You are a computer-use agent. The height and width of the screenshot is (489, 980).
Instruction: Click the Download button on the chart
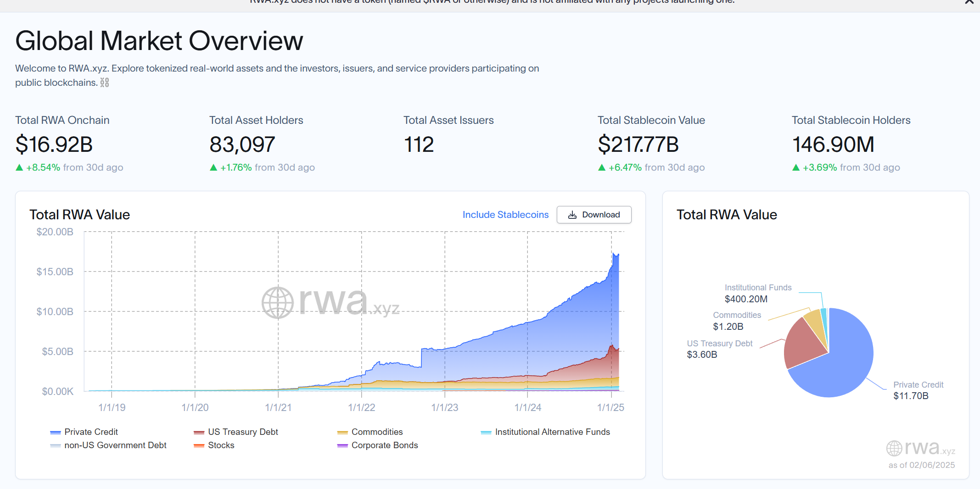[x=594, y=215]
